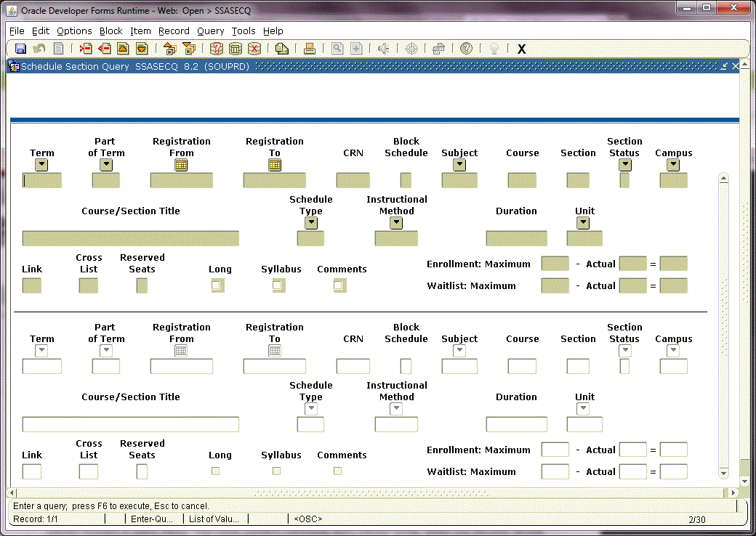The width and height of the screenshot is (756, 536).
Task: Open Part of Term dropdown in highlighted record
Action: 106,165
